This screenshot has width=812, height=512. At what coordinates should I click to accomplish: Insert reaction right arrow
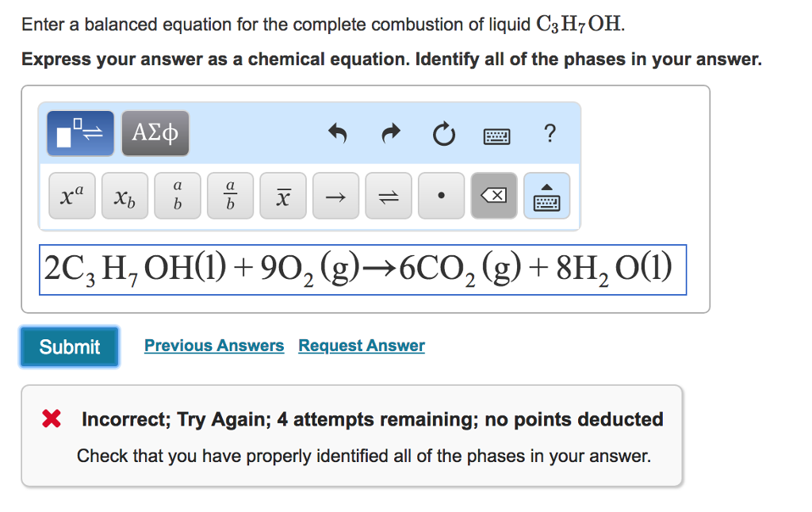(335, 195)
